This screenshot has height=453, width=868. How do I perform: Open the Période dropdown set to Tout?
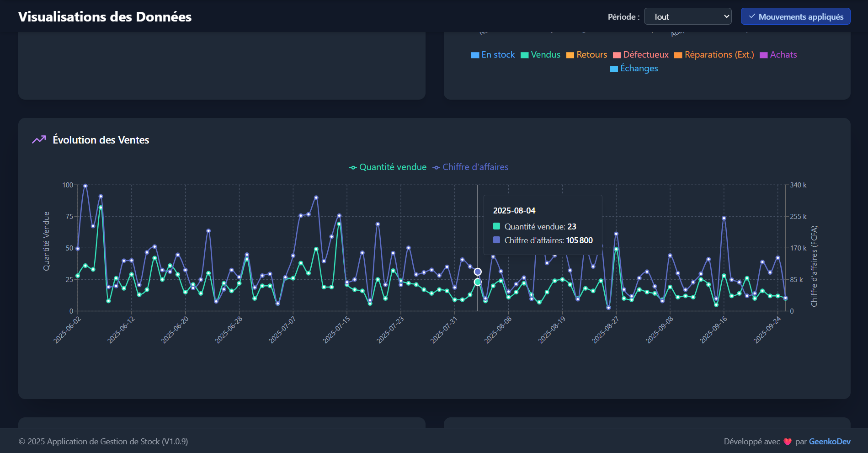click(687, 16)
